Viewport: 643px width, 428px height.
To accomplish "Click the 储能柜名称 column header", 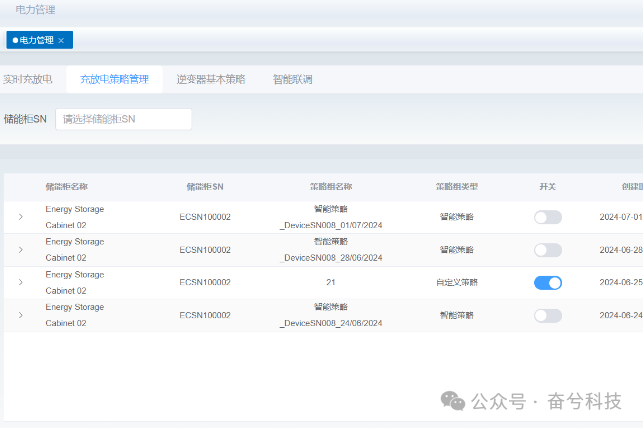I will tap(66, 187).
